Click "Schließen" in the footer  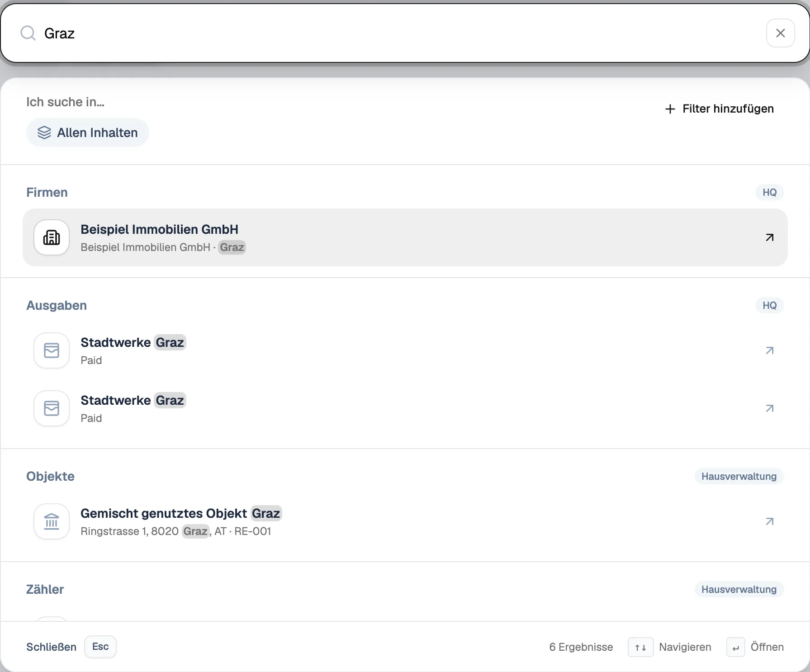[51, 647]
